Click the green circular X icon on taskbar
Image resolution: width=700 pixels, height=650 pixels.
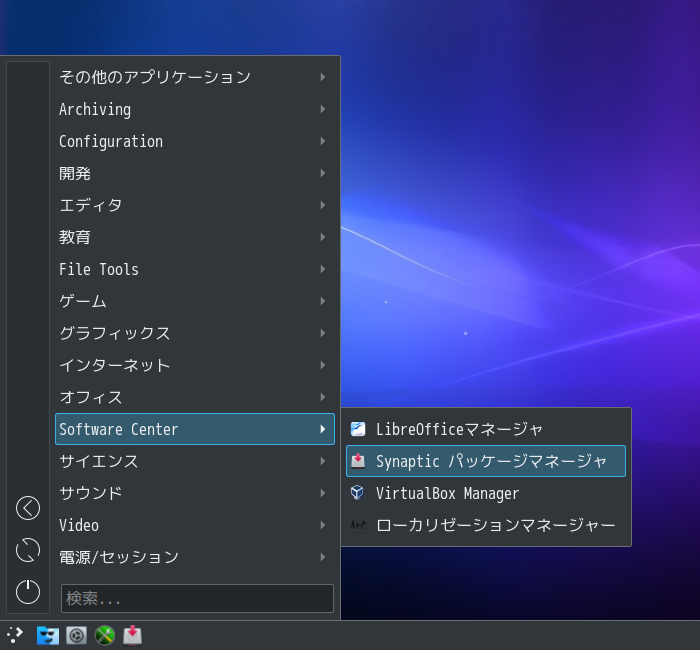pos(105,635)
